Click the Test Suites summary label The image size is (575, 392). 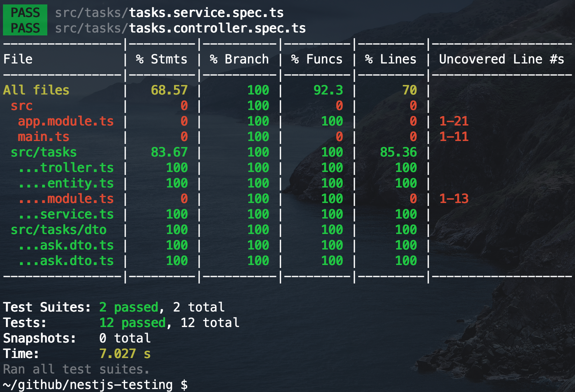pos(47,307)
